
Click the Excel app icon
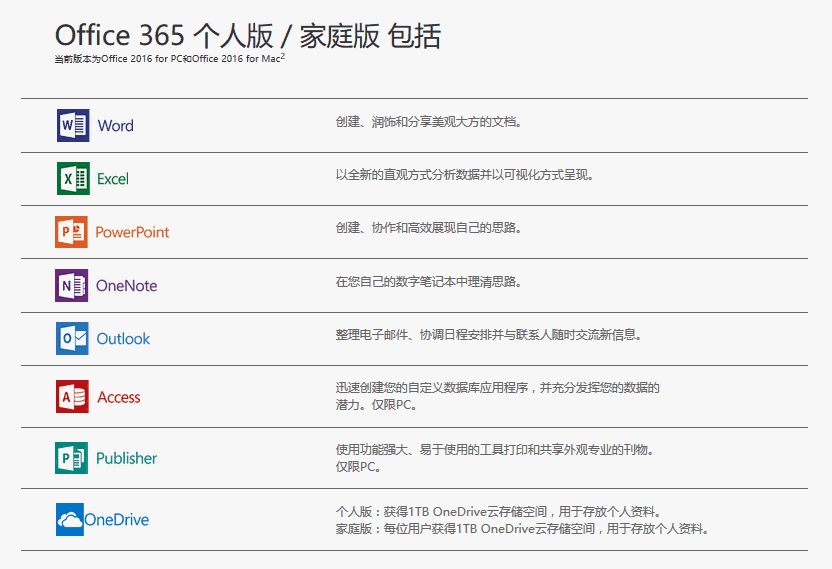click(x=73, y=178)
